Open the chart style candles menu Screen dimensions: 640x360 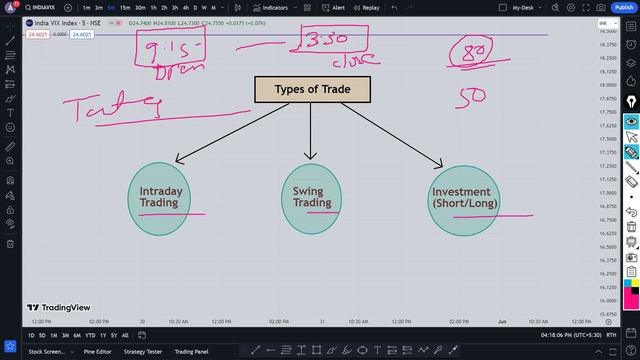[x=238, y=8]
